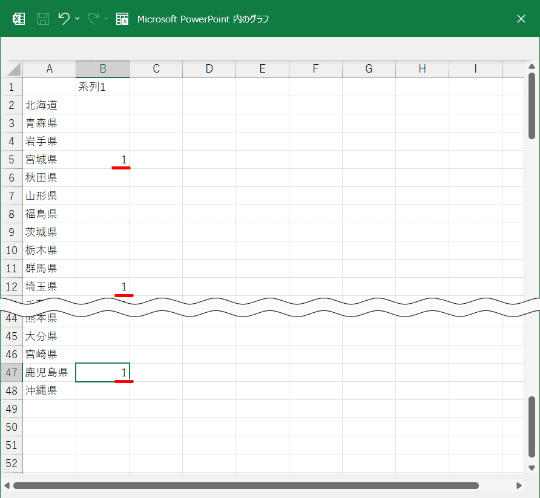540x498 pixels.
Task: Select column B header
Action: (x=103, y=69)
